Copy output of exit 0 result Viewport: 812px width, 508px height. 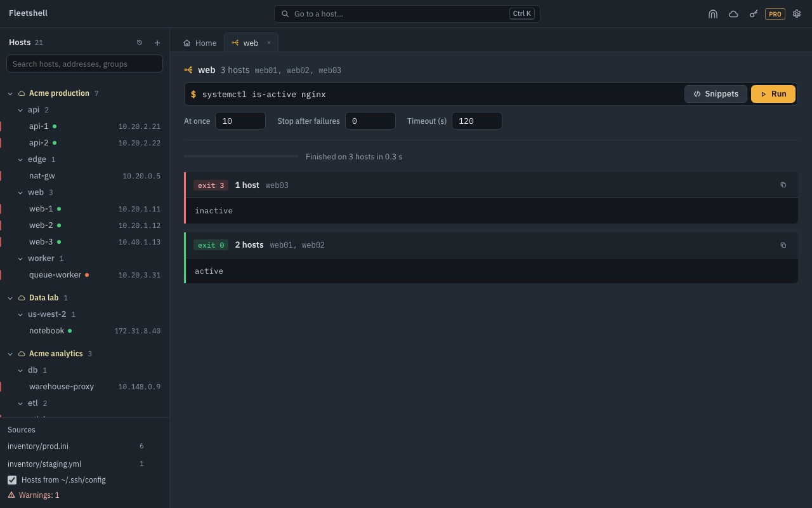783,245
